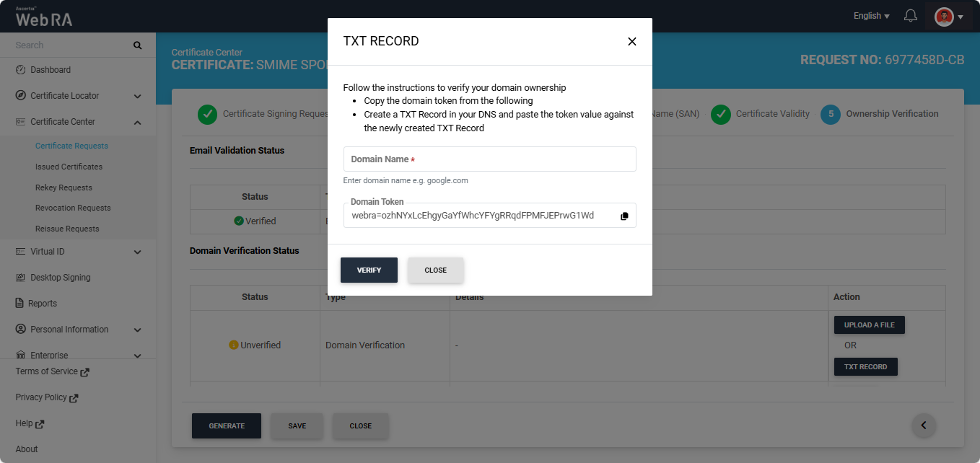Screen dimensions: 980x463
Task: Click external link icon beside Terms of Service
Action: (84, 372)
